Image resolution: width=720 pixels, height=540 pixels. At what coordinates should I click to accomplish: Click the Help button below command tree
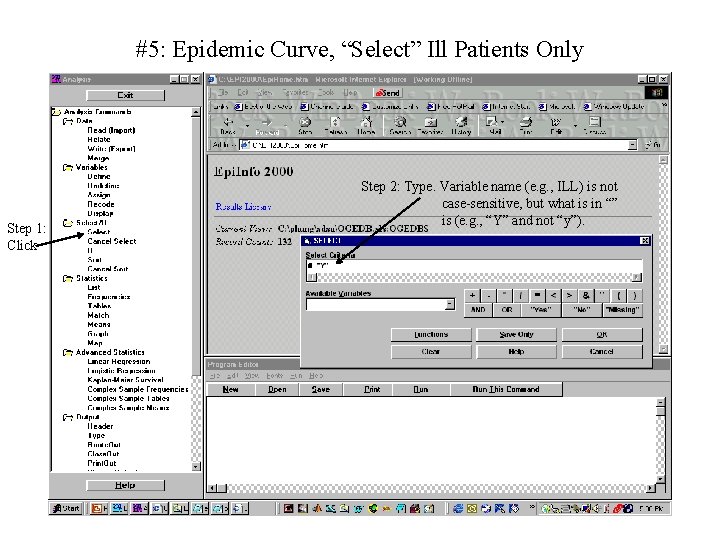tap(125, 485)
